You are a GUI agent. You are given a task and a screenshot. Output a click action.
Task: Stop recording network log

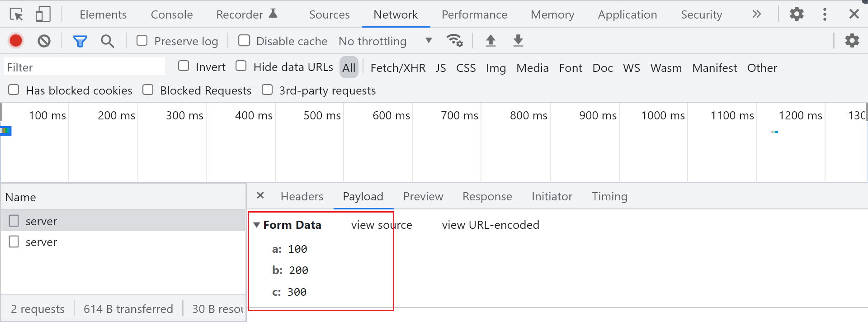pyautogui.click(x=16, y=41)
